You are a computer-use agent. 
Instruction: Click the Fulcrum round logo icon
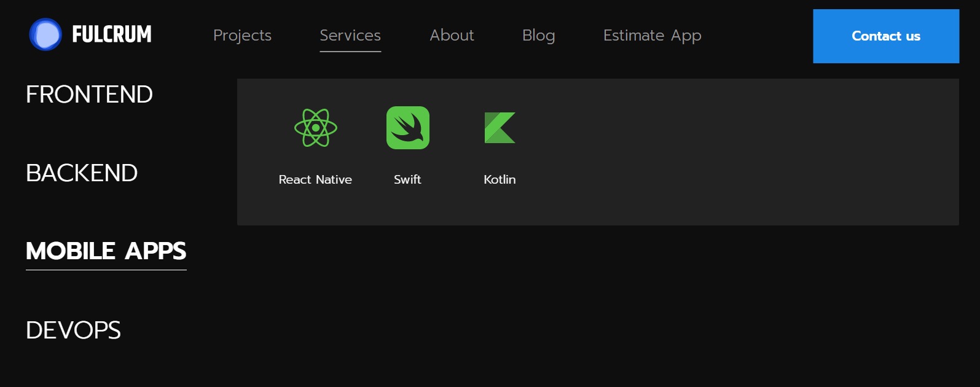[45, 34]
